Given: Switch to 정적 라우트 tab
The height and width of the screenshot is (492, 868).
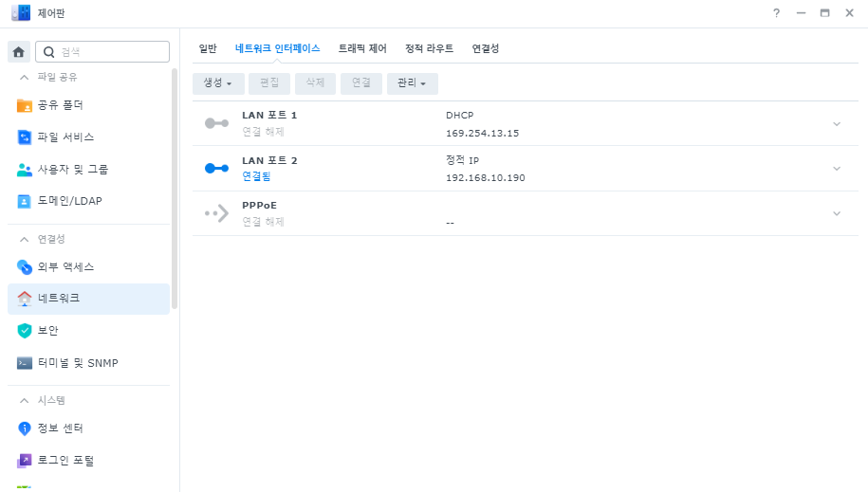Looking at the screenshot, I should pos(429,48).
